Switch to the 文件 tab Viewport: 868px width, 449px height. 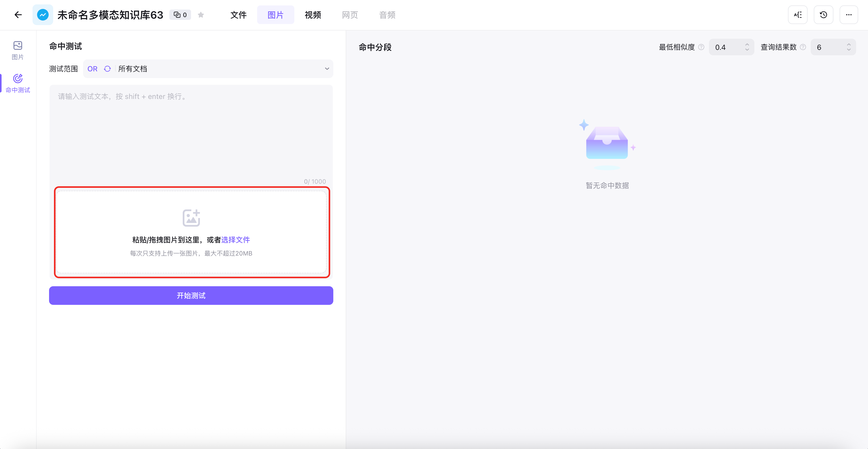point(238,15)
